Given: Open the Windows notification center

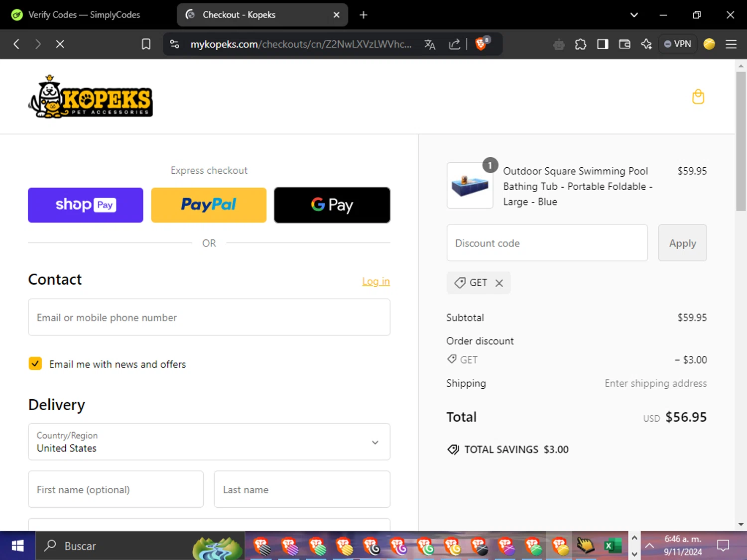Looking at the screenshot, I should 723,546.
